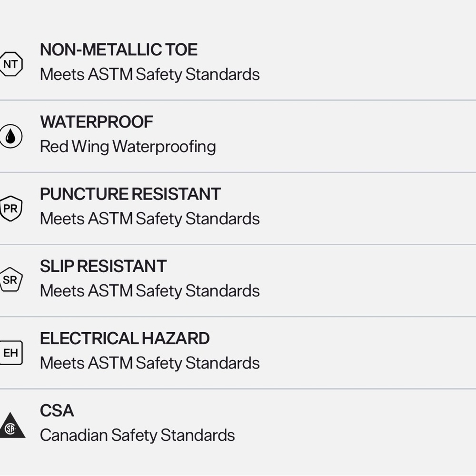Select the EH electrical hazard square icon

click(11, 353)
